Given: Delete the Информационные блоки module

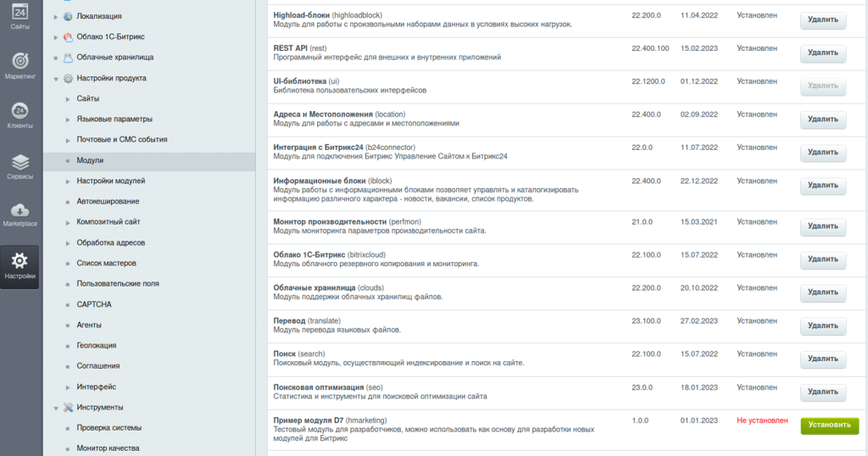Looking at the screenshot, I should point(822,186).
